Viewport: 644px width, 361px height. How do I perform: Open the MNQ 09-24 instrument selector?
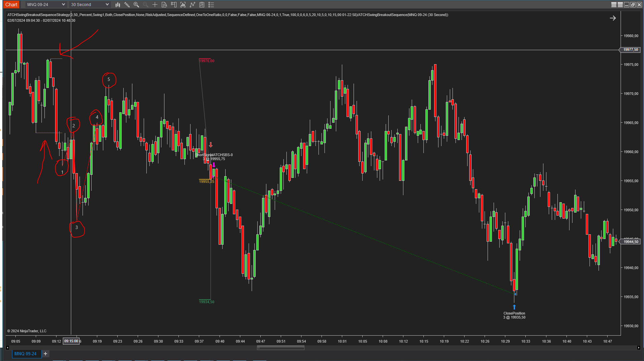[x=45, y=5]
